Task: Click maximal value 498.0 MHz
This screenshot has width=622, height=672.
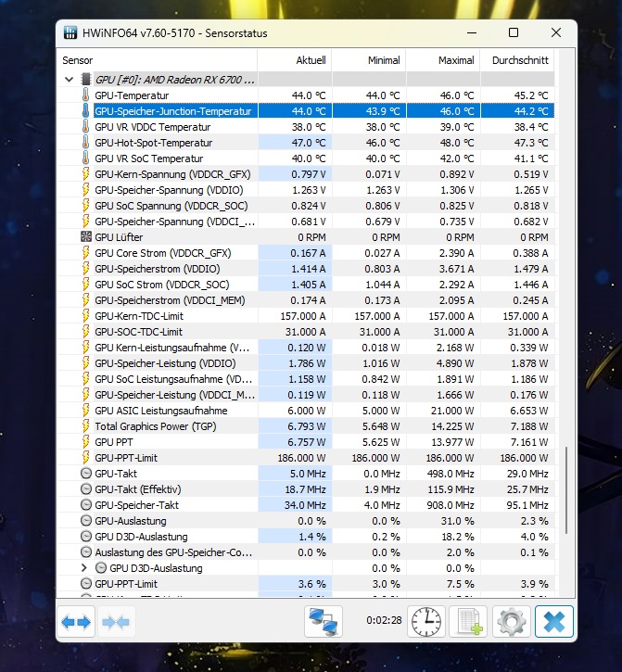Action: [x=451, y=474]
